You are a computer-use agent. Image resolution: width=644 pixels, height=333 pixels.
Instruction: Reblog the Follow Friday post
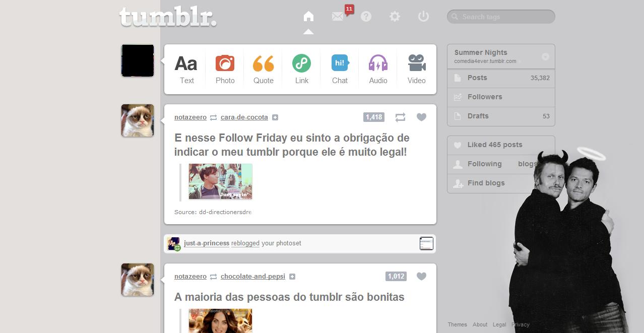point(400,117)
